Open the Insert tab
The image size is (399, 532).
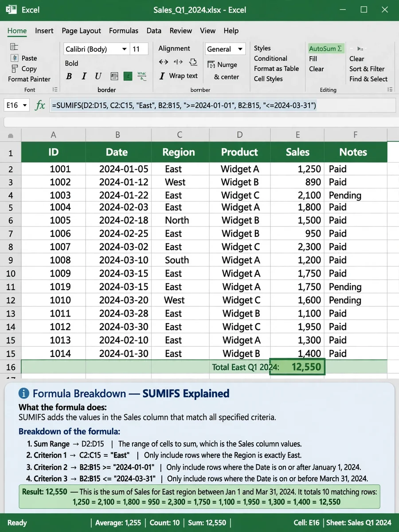click(x=44, y=31)
